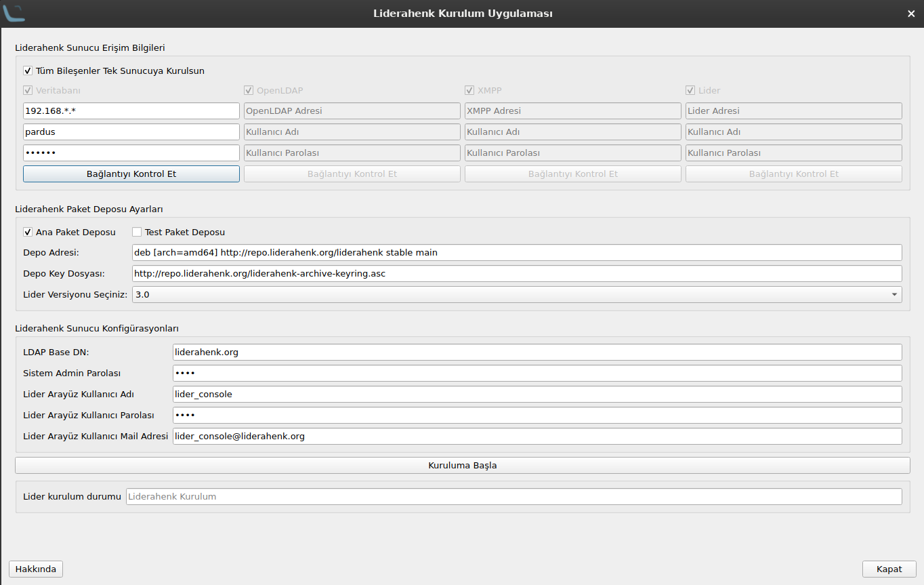Image resolution: width=924 pixels, height=585 pixels.
Task: Click the Lider Kullanıcı Parolası field
Action: point(794,153)
